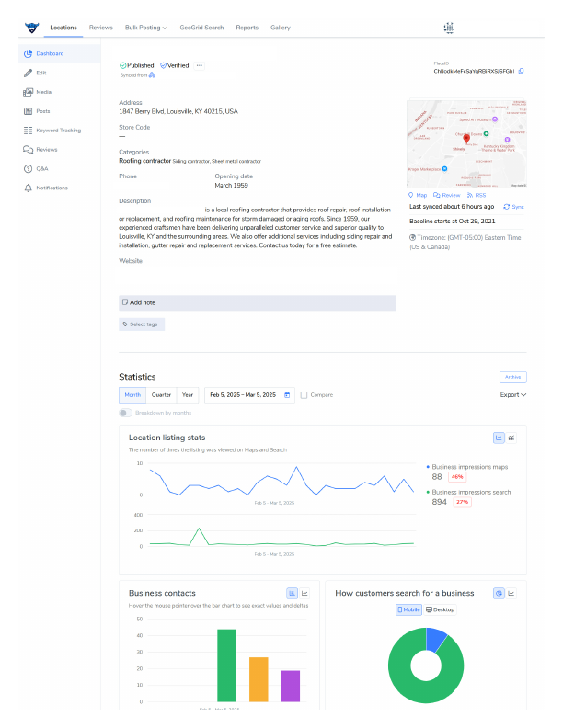Click the sidebar Reviews chat icon
This screenshot has height=728, width=563.
[x=28, y=150]
